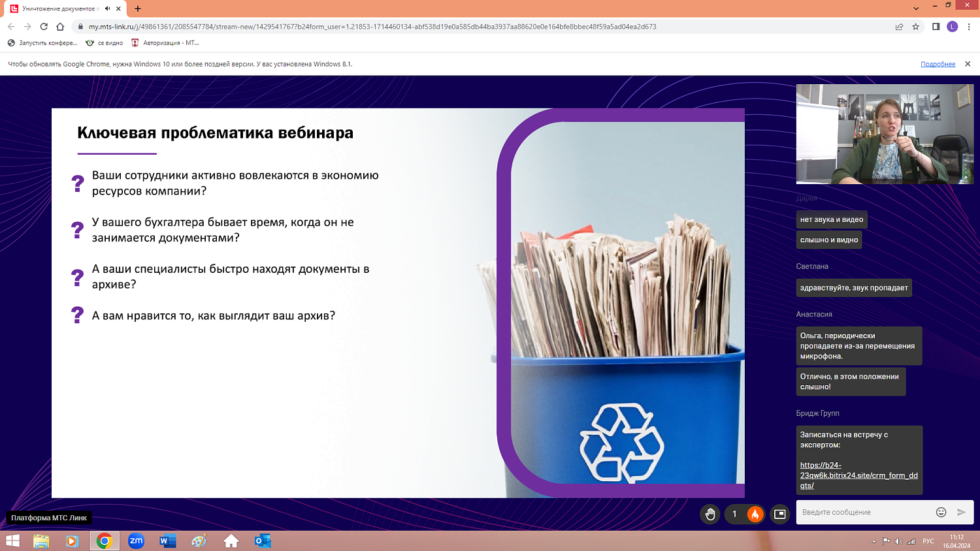Click the presenter video thumbnail

[885, 134]
